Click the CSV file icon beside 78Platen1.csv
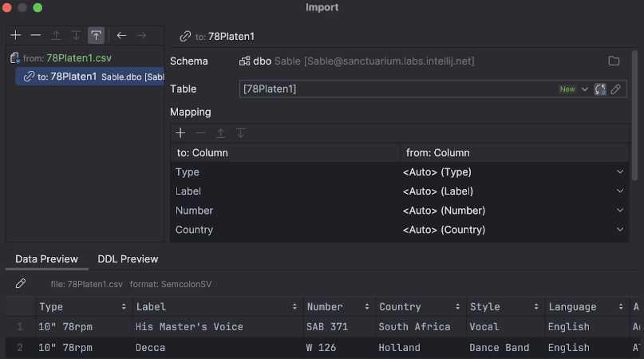The image size is (644, 359). pos(15,58)
